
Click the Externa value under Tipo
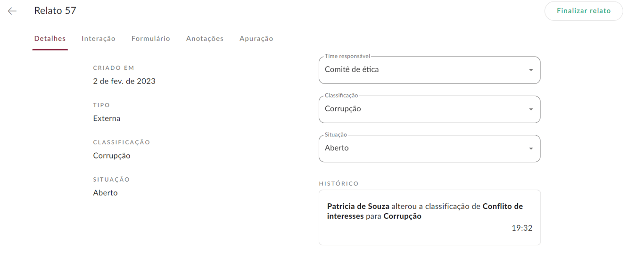pos(107,118)
